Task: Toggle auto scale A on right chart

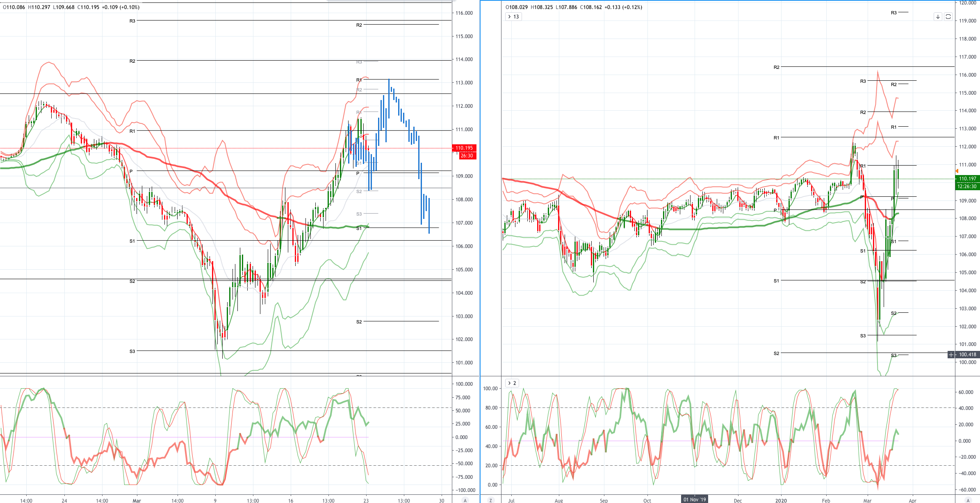Action: [968, 500]
